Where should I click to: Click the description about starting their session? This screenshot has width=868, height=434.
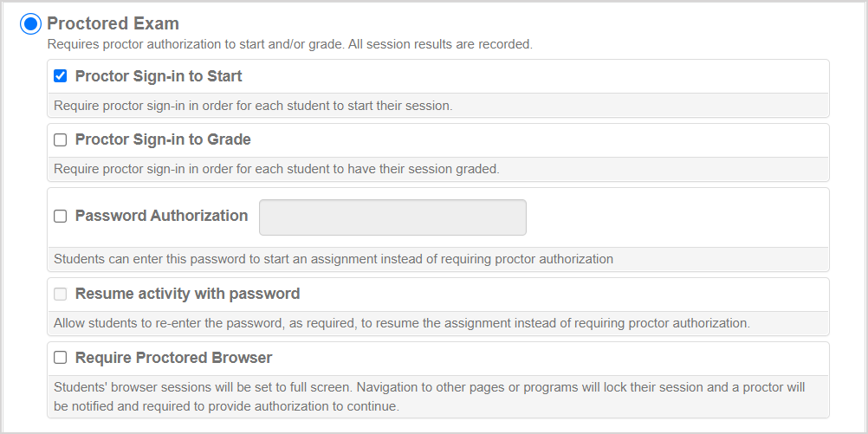(x=253, y=106)
